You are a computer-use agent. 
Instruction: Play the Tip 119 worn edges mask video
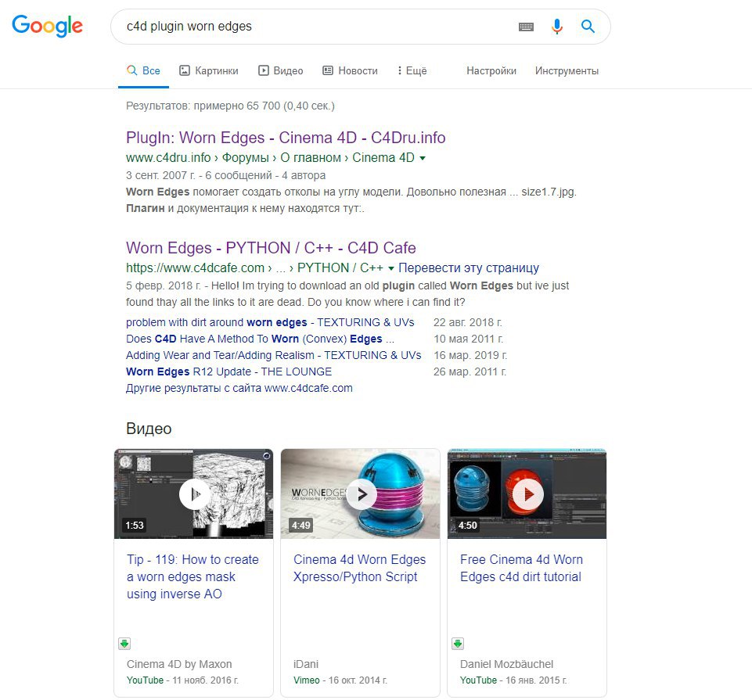tap(194, 494)
